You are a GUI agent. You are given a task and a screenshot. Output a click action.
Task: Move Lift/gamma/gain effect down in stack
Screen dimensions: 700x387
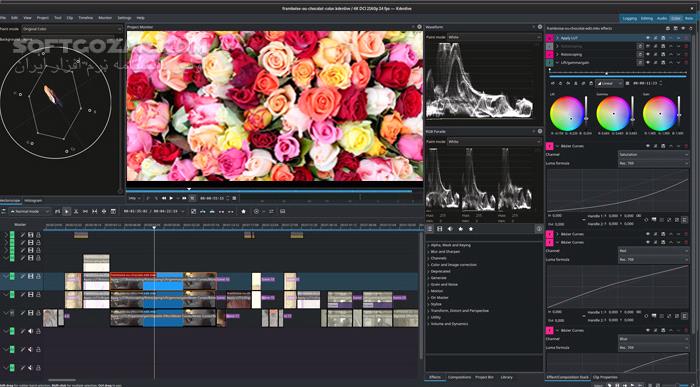pyautogui.click(x=678, y=62)
